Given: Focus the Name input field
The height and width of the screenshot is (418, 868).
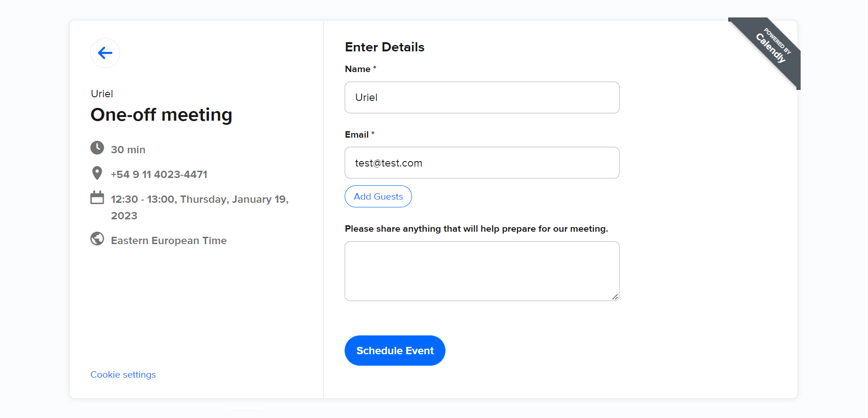Looking at the screenshot, I should (482, 98).
